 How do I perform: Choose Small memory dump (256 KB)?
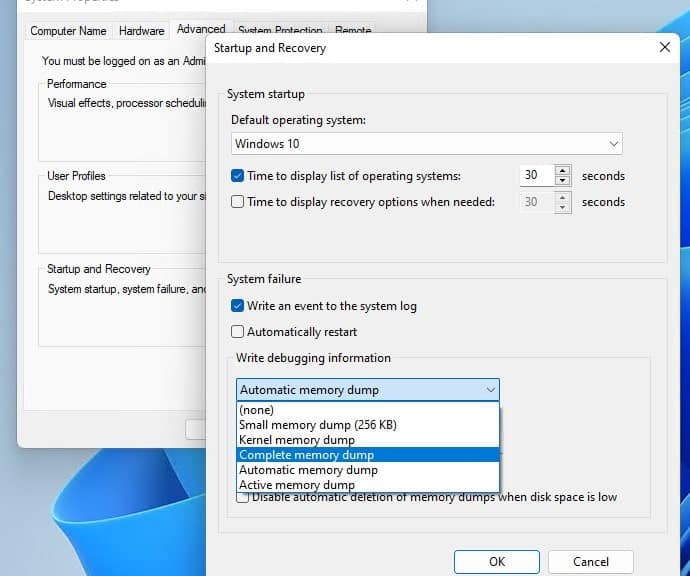(x=367, y=425)
